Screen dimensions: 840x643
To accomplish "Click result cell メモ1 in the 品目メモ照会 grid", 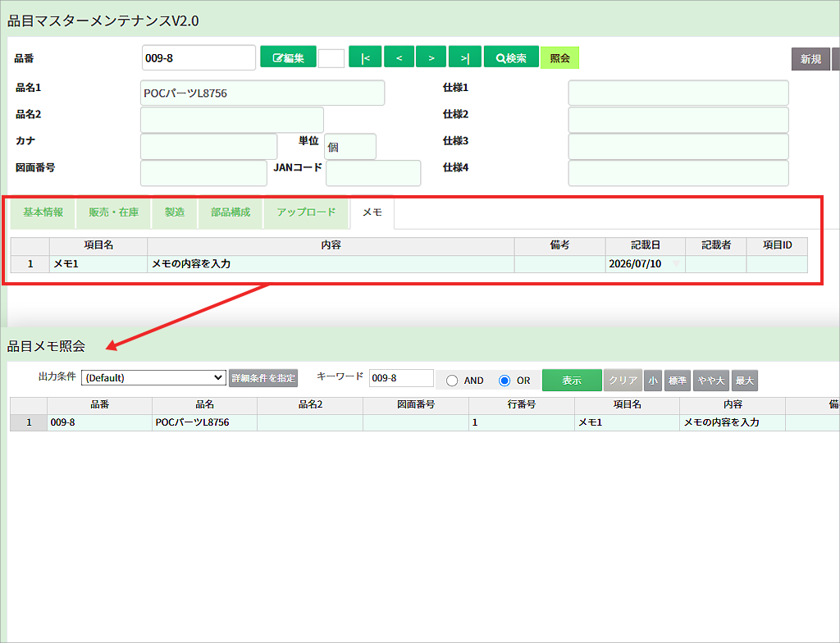I will [x=627, y=422].
